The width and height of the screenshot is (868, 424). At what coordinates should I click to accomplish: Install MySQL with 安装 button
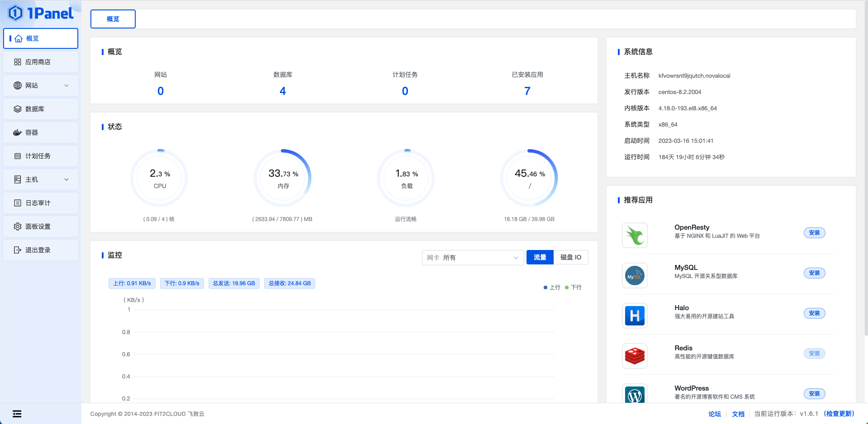point(814,273)
